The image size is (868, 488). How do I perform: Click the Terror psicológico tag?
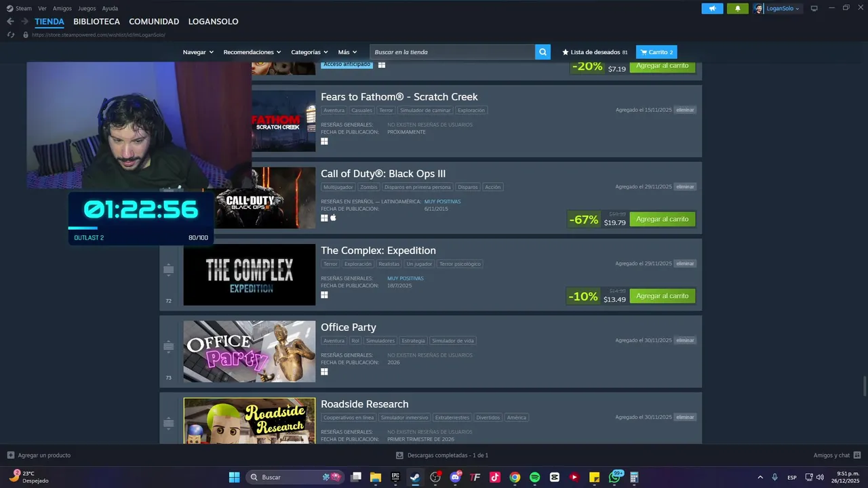click(460, 264)
